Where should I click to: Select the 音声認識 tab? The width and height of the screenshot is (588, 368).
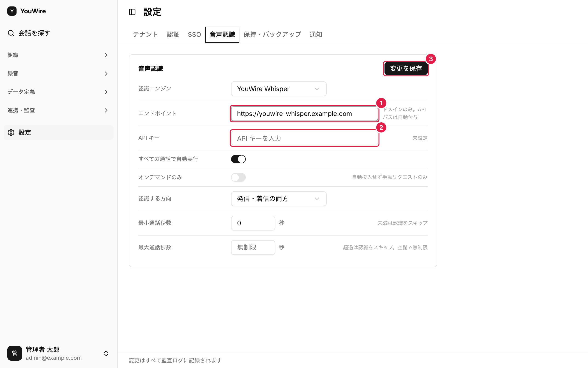(x=222, y=34)
